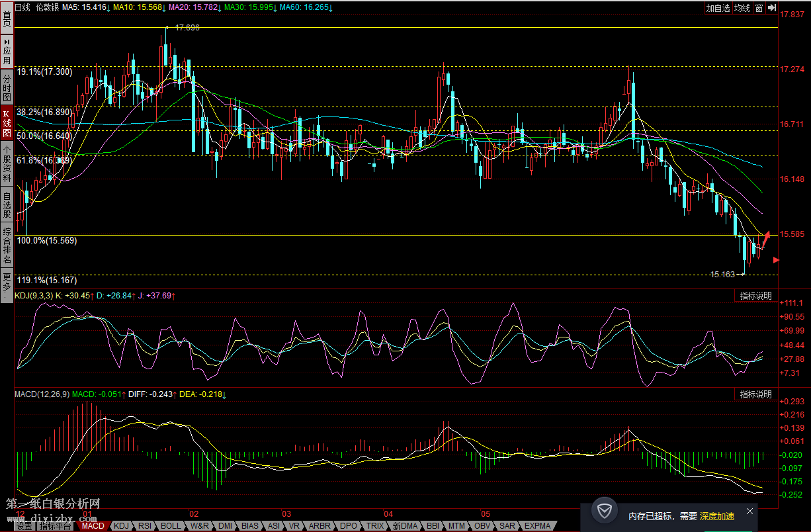The height and width of the screenshot is (532, 811).
Task: Select the EXPMA indicator tab
Action: coord(537,526)
